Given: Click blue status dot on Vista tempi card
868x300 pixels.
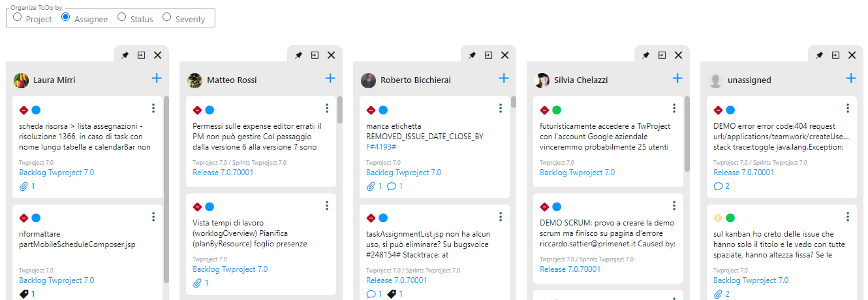Looking at the screenshot, I should [x=209, y=207].
